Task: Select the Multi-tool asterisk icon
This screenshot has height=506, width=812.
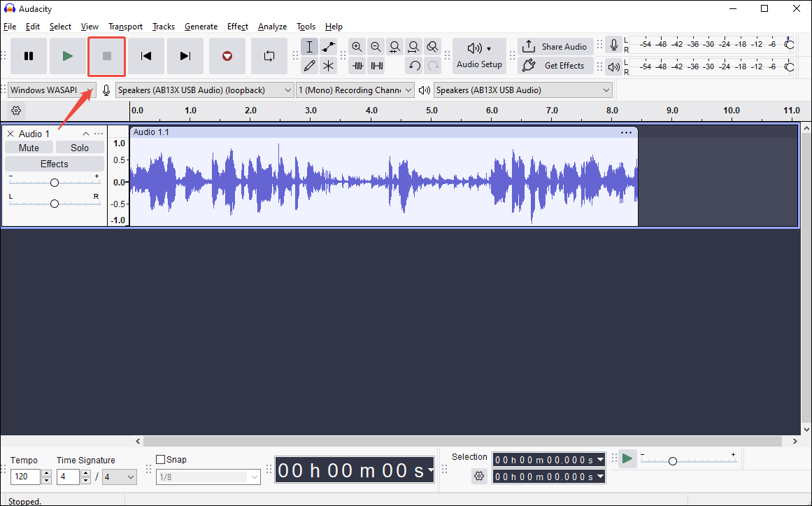Action: click(x=328, y=66)
